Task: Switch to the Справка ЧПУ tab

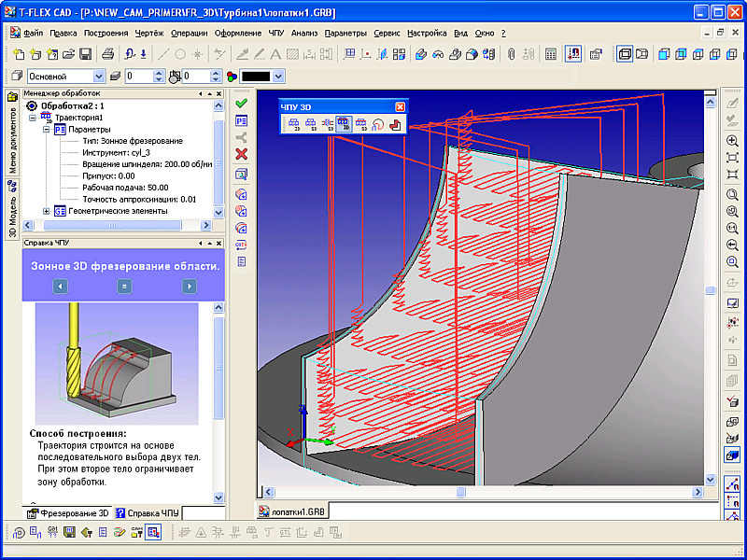Action: click(x=147, y=512)
